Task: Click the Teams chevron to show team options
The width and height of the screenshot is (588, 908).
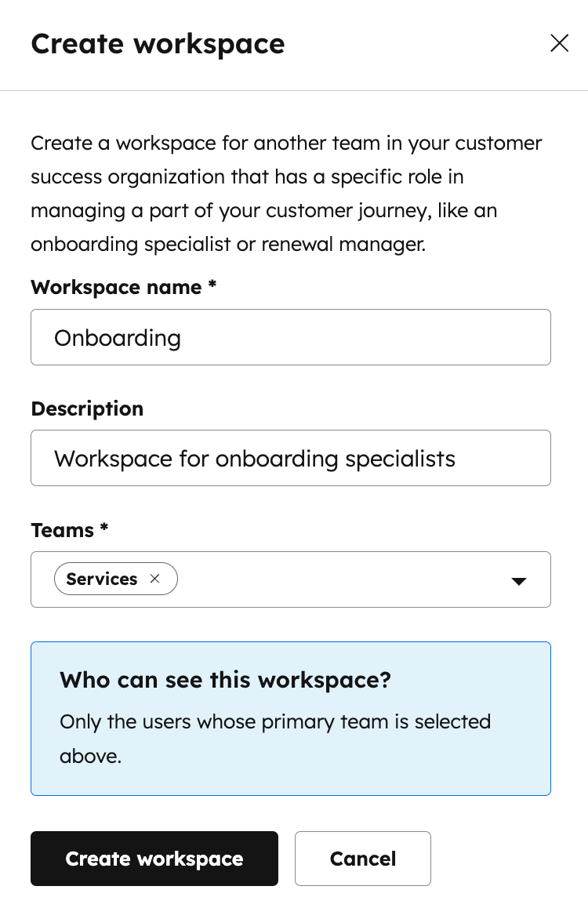Action: [519, 582]
